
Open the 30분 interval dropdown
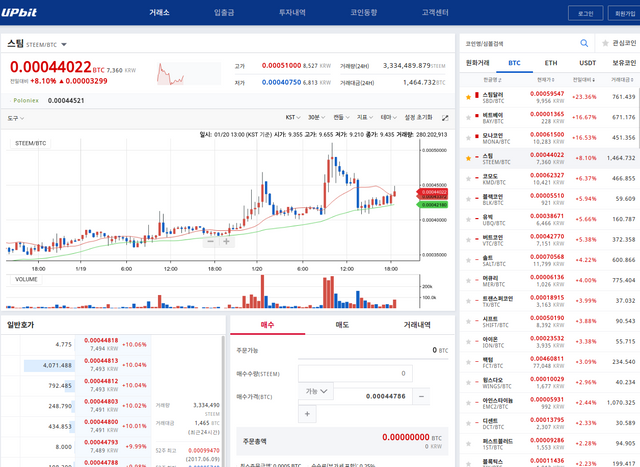[316, 117]
